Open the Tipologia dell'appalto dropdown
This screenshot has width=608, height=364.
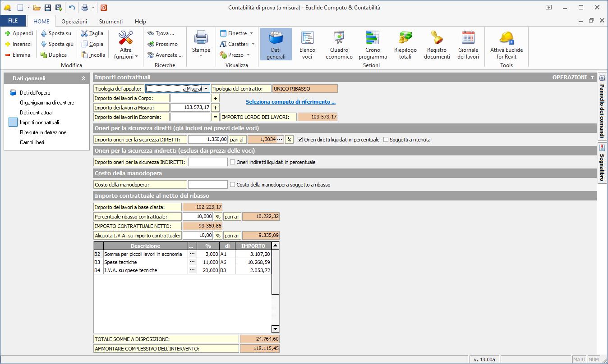(x=206, y=89)
